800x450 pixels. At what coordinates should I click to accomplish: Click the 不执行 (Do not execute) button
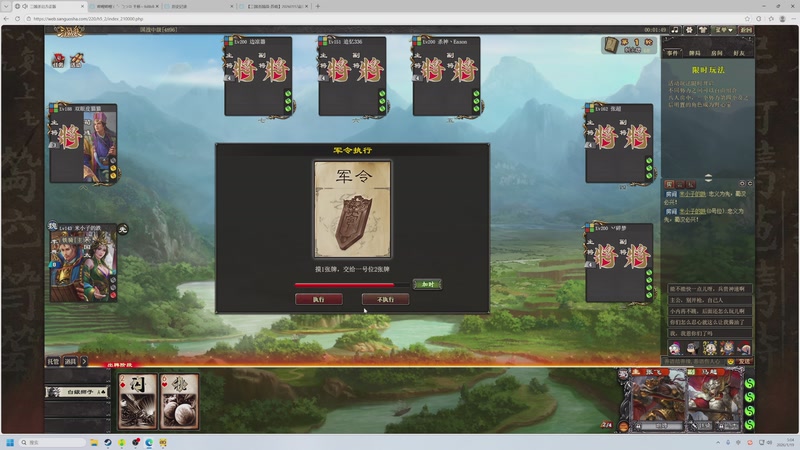coord(385,299)
